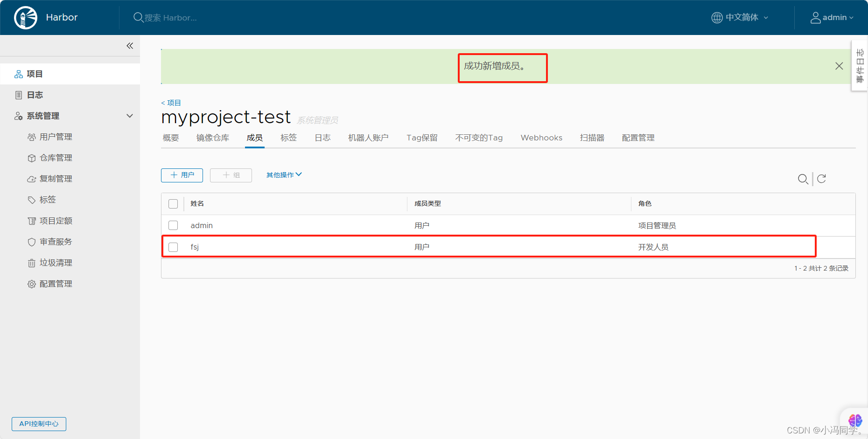Click the 搜索 Harbor search input field
Screen dimensions: 868x439
pos(171,18)
